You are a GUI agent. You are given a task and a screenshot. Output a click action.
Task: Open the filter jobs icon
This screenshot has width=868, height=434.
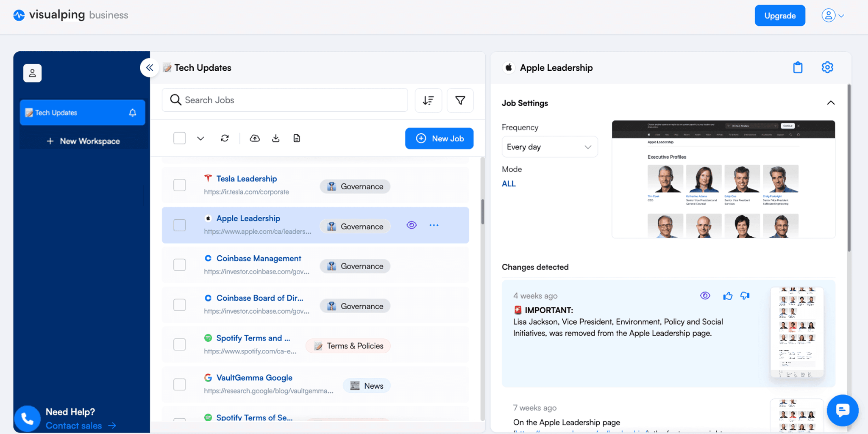coord(460,100)
